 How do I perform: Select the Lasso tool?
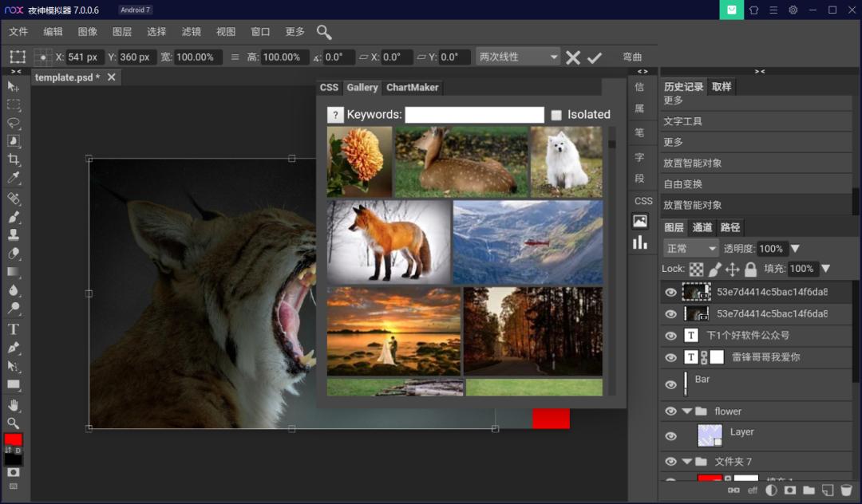pos(11,123)
